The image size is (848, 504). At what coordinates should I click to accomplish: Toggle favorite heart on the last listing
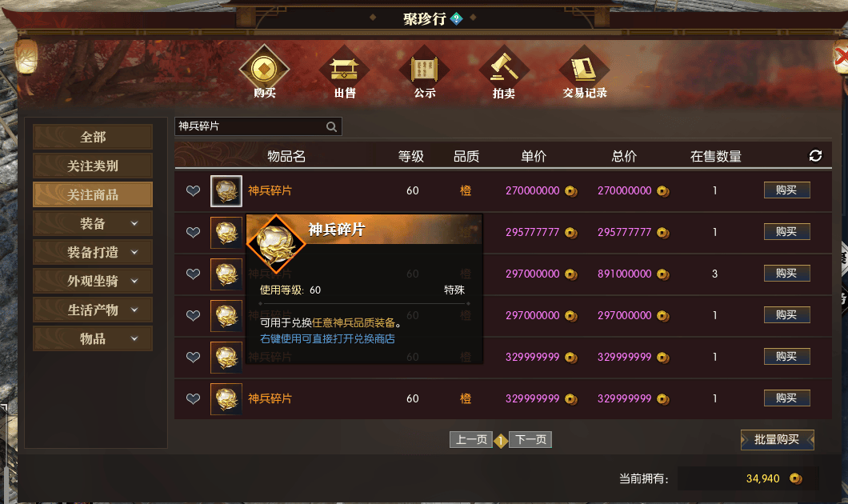tap(193, 398)
